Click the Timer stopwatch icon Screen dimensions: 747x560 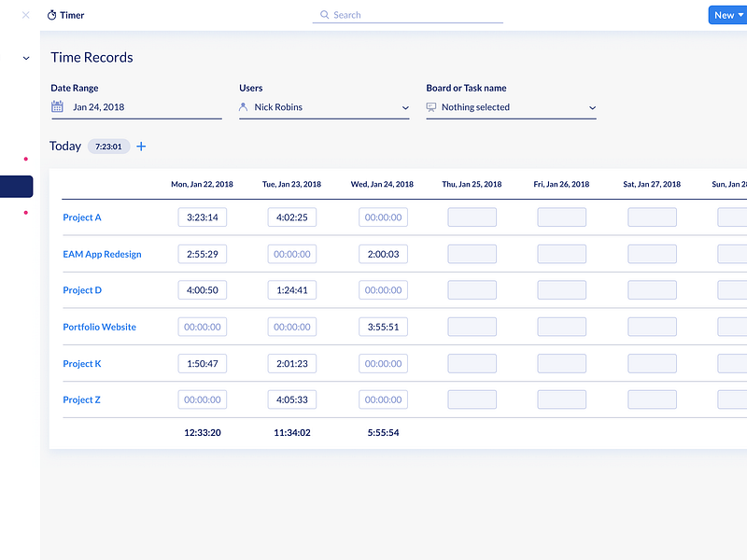50,14
